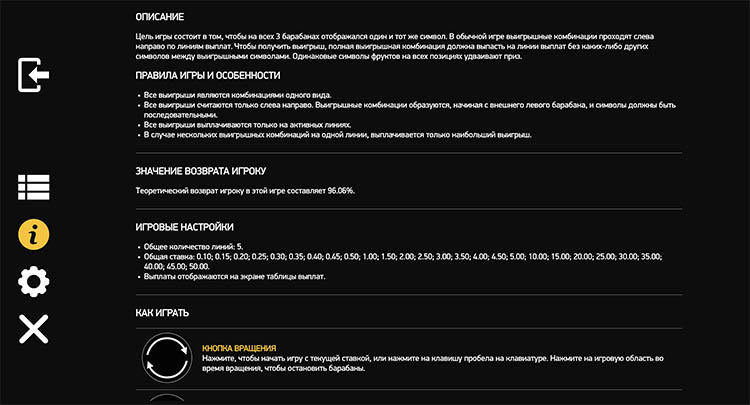Image resolution: width=750 pixels, height=405 pixels.
Task: Click the ЗНАЧЕНИЕ ВОЗВРАТА ИГРОКУ heading
Action: pyautogui.click(x=200, y=171)
